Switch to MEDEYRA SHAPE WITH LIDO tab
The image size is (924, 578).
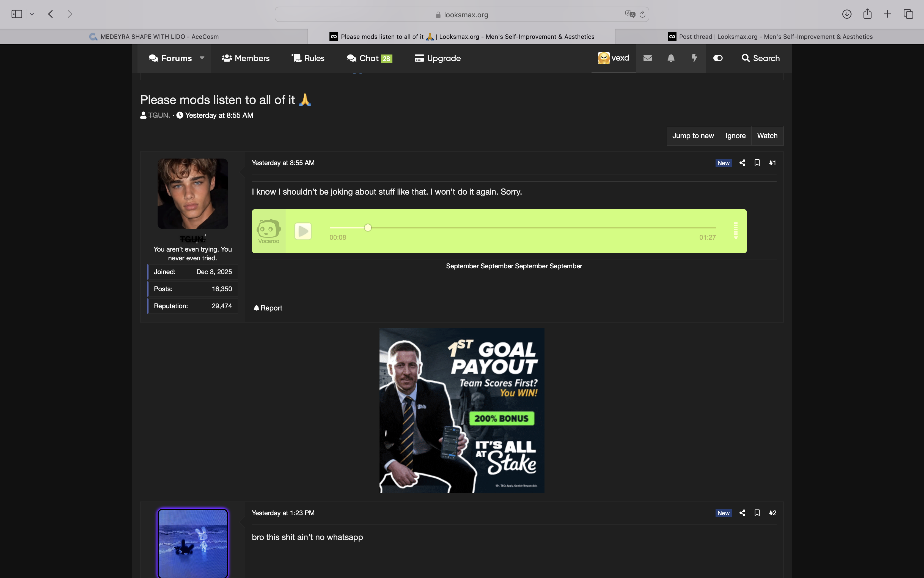154,37
